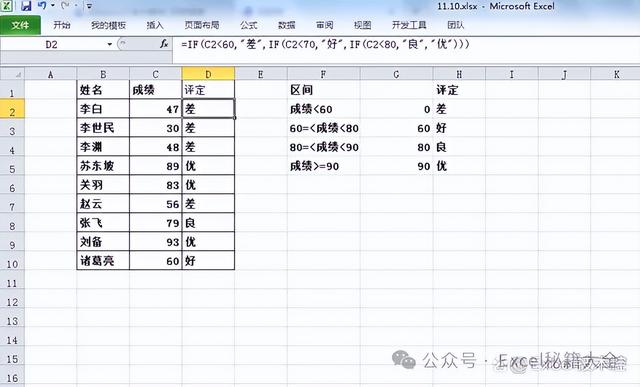Click the Name Box showing D2

(52, 44)
